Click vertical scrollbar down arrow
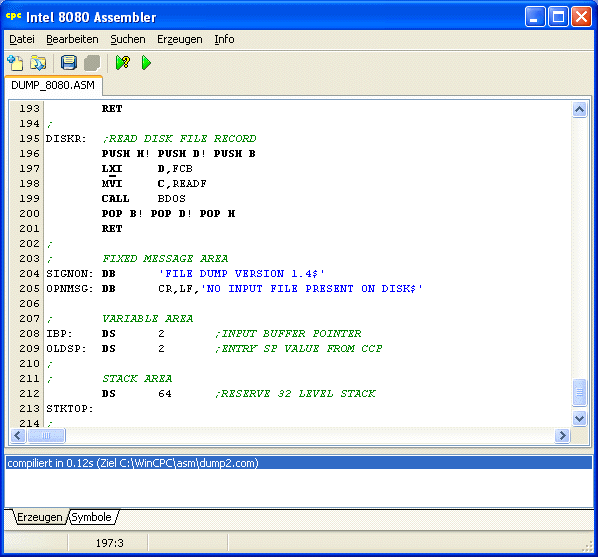The image size is (598, 557). [579, 419]
